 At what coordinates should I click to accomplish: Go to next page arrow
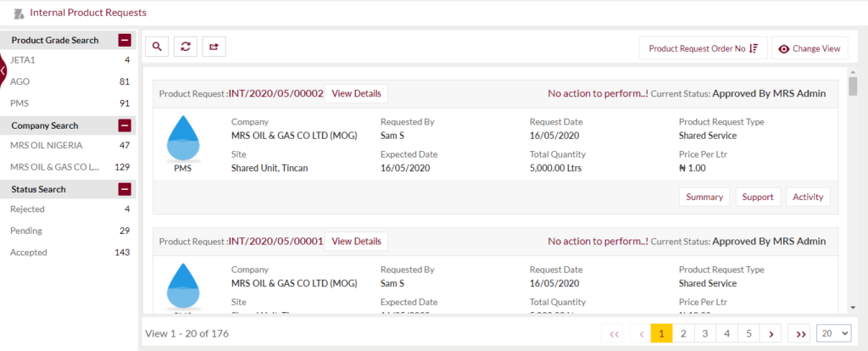[x=771, y=334]
